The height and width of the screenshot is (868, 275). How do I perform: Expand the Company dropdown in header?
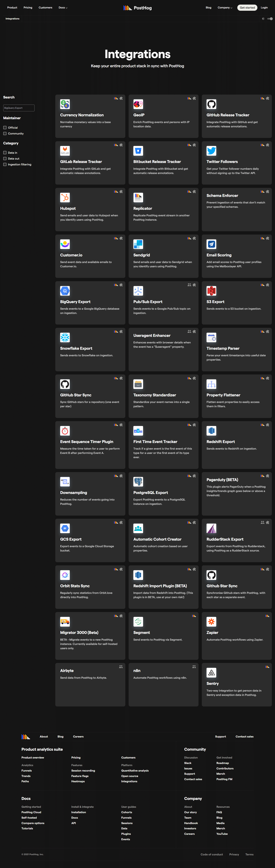tap(225, 8)
